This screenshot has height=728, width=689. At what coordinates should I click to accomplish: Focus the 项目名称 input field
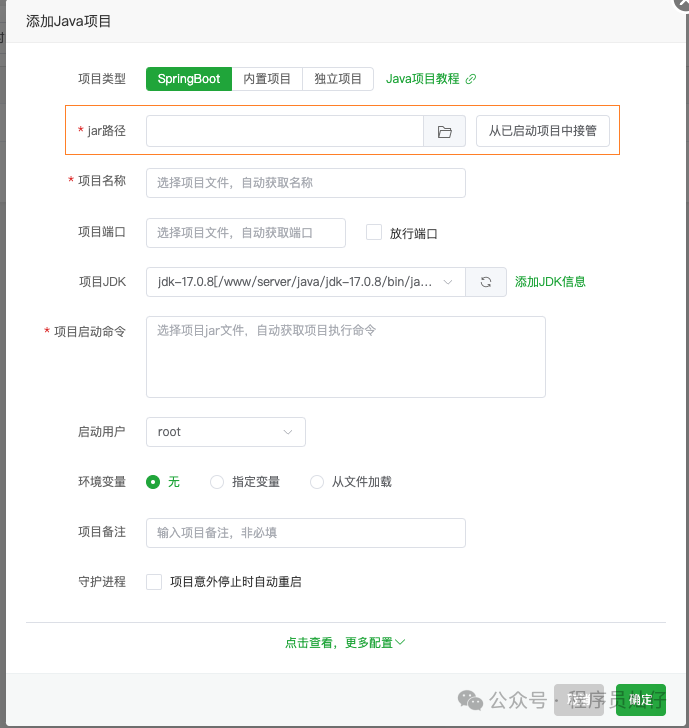pyautogui.click(x=306, y=183)
